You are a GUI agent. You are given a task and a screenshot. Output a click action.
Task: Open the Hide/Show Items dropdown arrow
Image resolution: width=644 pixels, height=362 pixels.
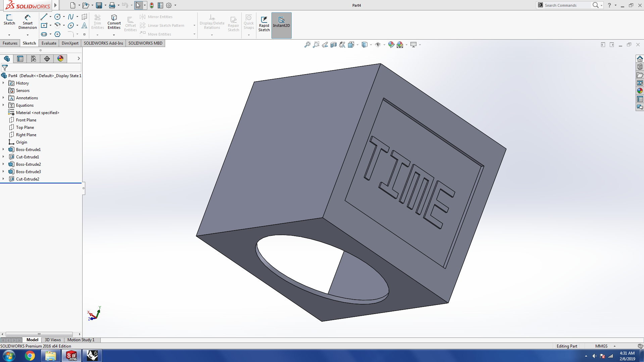pos(384,45)
